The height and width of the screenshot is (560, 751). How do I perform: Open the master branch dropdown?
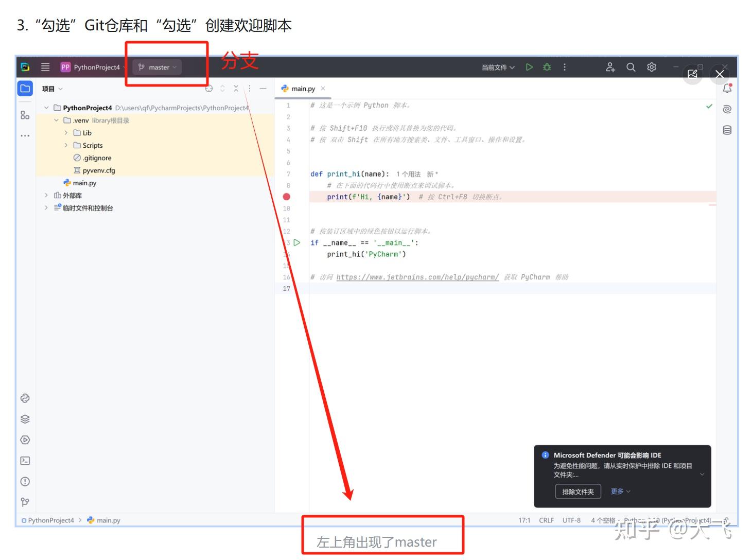click(x=156, y=67)
